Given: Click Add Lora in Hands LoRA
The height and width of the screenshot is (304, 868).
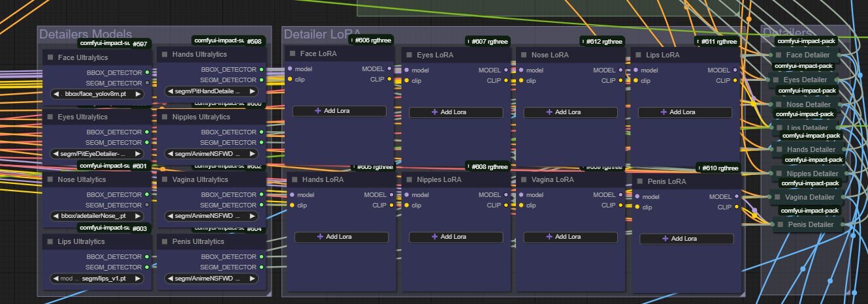Looking at the screenshot, I should click(342, 237).
